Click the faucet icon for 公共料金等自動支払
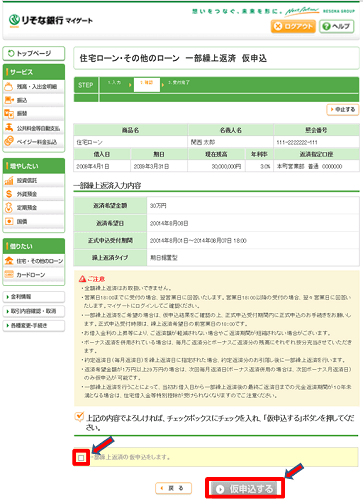Image resolution: width=363 pixels, height=501 pixels. pos(9,127)
